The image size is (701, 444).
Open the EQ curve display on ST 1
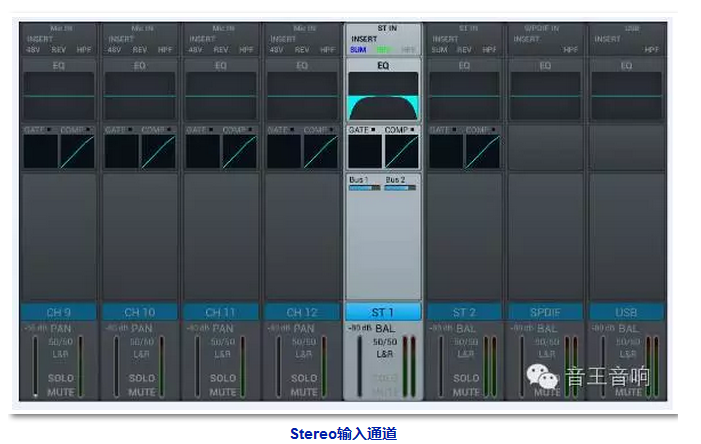383,96
